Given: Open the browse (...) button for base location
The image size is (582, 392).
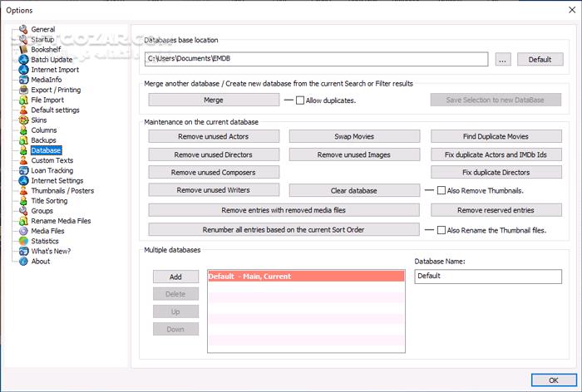Looking at the screenshot, I should coord(502,59).
